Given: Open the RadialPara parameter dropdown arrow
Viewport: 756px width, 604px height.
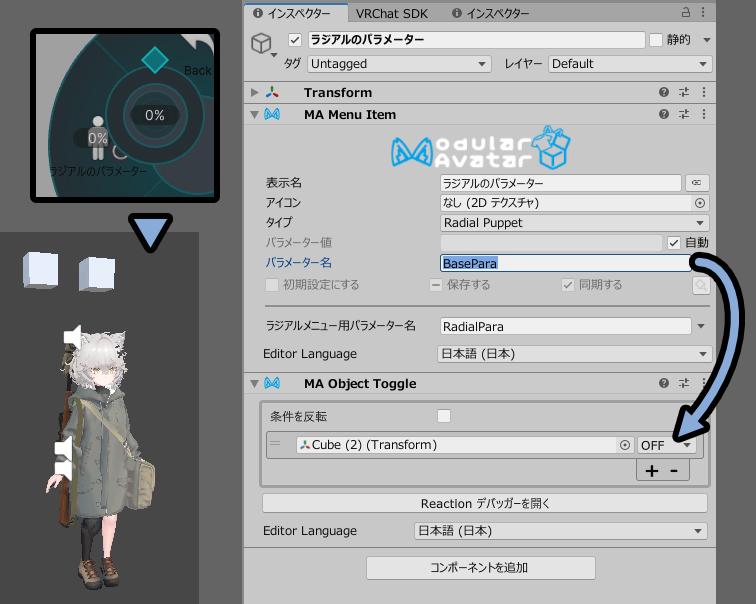Looking at the screenshot, I should (701, 326).
